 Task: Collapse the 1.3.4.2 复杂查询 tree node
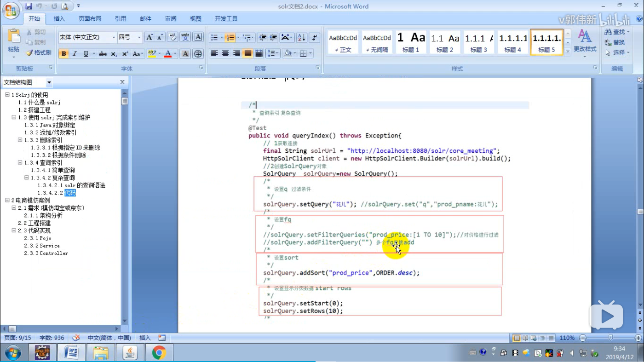pyautogui.click(x=27, y=178)
